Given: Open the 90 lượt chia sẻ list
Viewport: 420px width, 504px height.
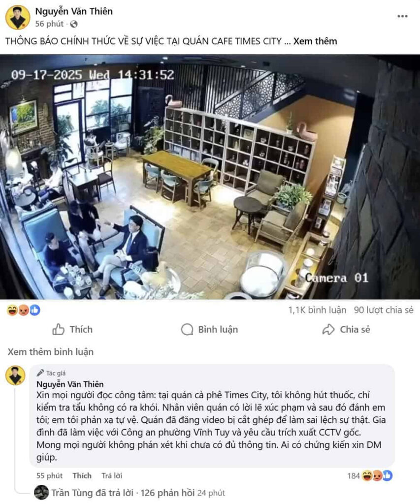Looking at the screenshot, I should click(384, 310).
